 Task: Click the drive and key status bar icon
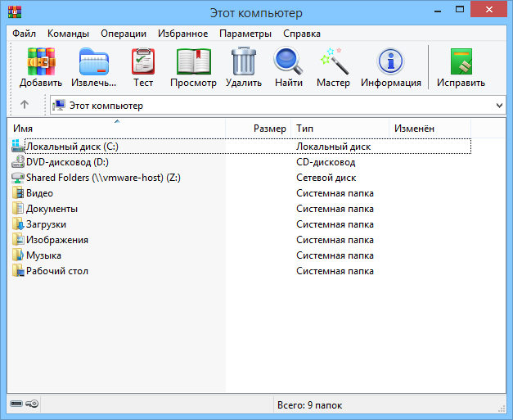[25, 404]
